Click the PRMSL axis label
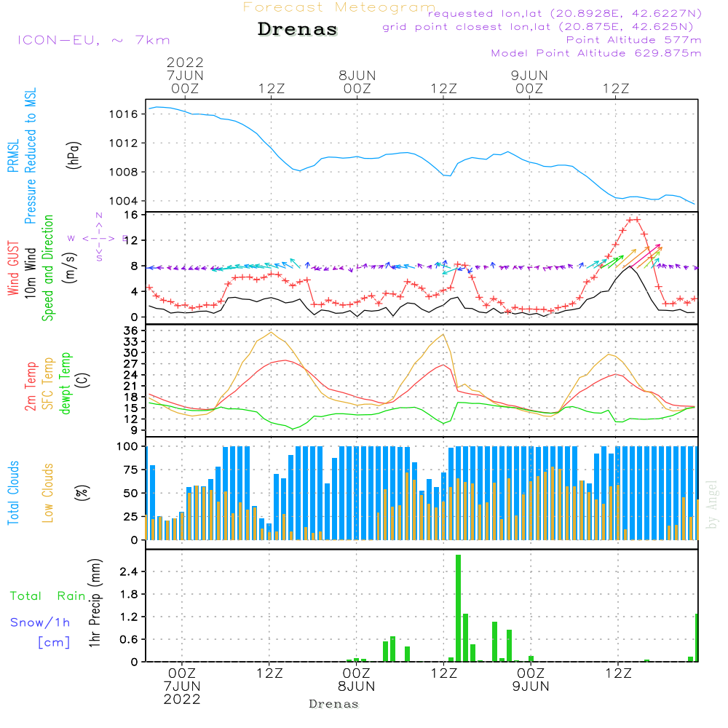 (x=14, y=153)
